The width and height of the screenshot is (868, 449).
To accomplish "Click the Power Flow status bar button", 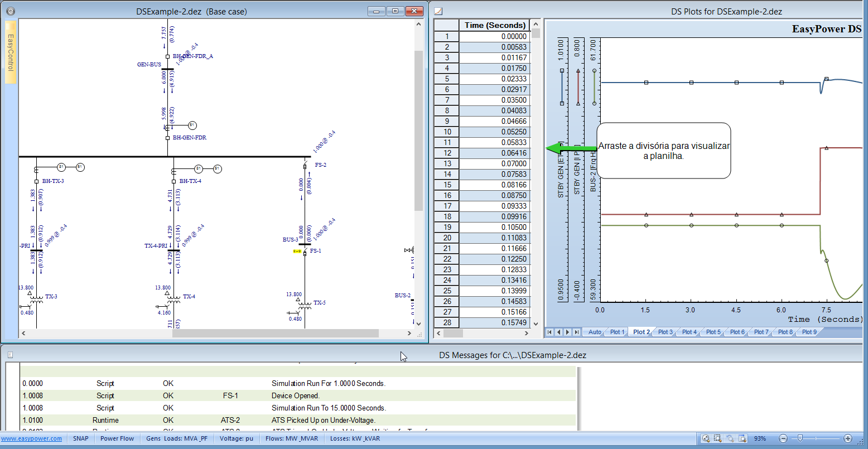I will [117, 438].
